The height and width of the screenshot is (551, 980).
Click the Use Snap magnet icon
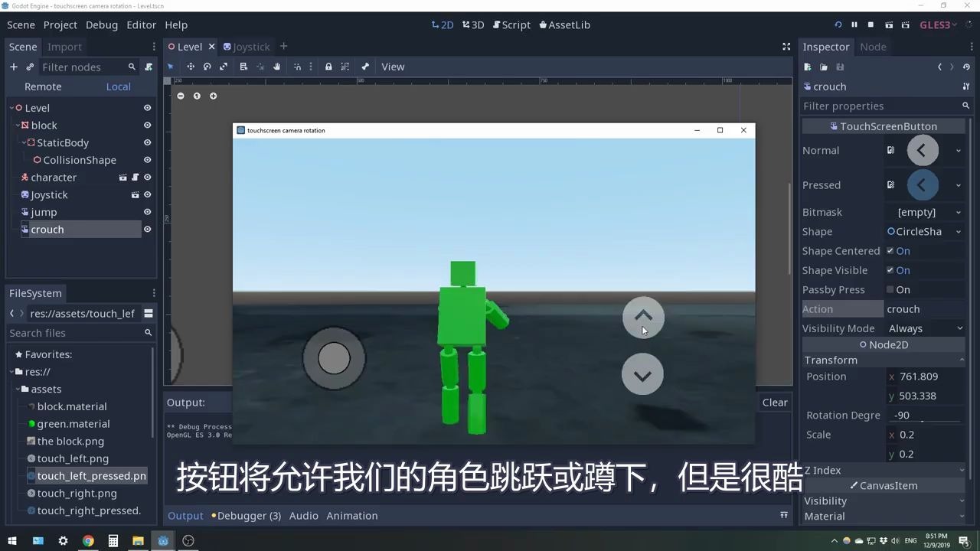click(299, 67)
